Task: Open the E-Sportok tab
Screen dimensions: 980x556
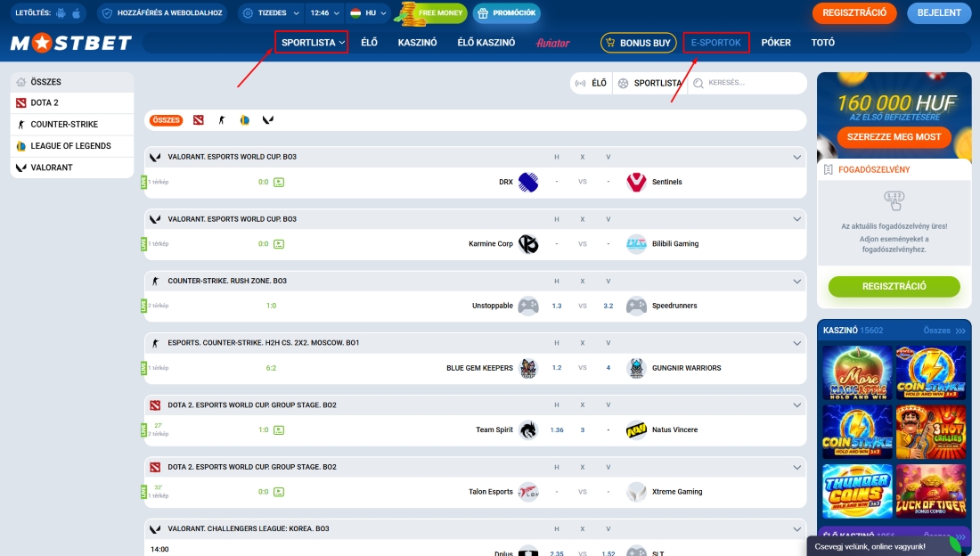Action: click(x=715, y=43)
